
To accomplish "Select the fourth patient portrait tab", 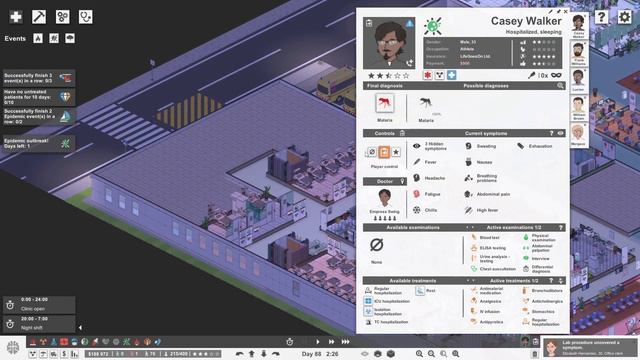I will pos(579,108).
